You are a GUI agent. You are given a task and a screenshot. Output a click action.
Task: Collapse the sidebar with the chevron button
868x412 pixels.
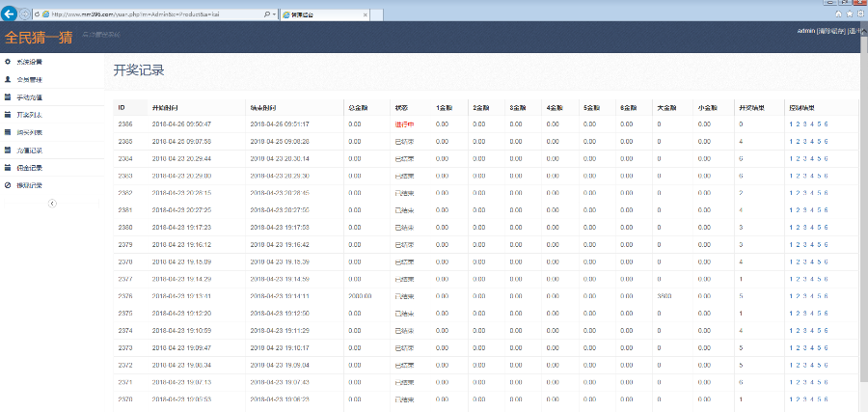point(52,203)
